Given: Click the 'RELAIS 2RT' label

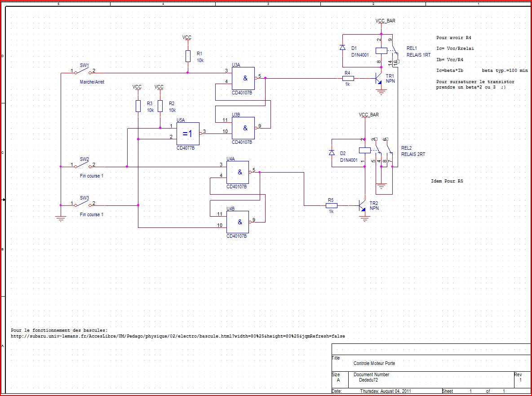Looking at the screenshot, I should tap(413, 154).
